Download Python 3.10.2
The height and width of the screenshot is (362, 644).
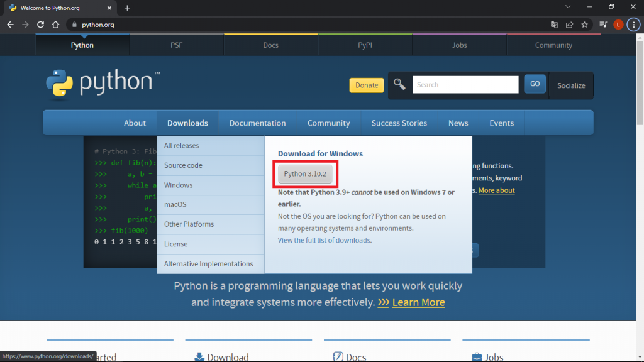tap(306, 173)
